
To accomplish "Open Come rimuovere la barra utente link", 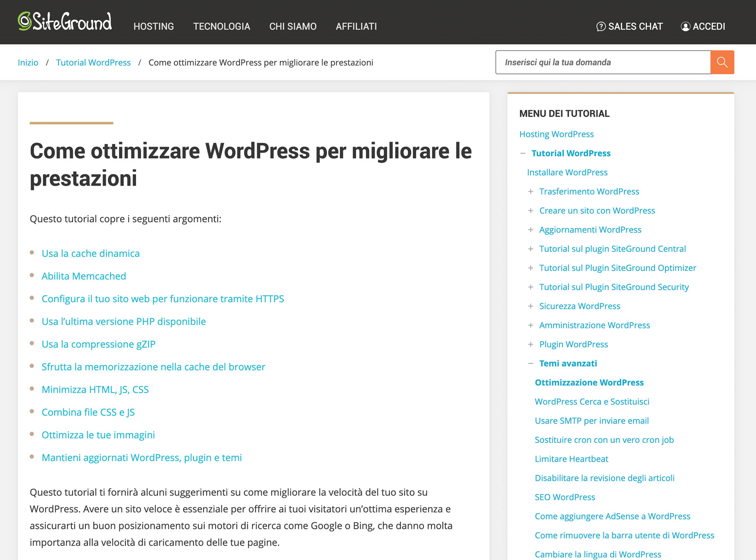I will (624, 535).
